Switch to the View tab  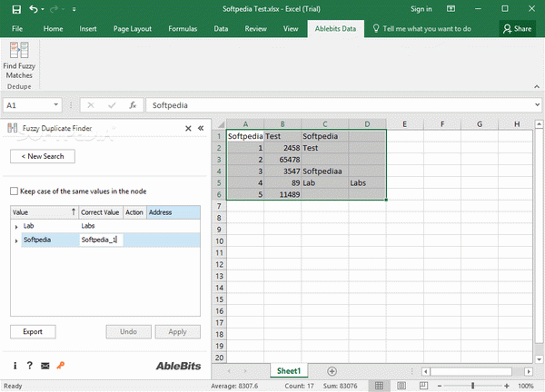[x=291, y=29]
